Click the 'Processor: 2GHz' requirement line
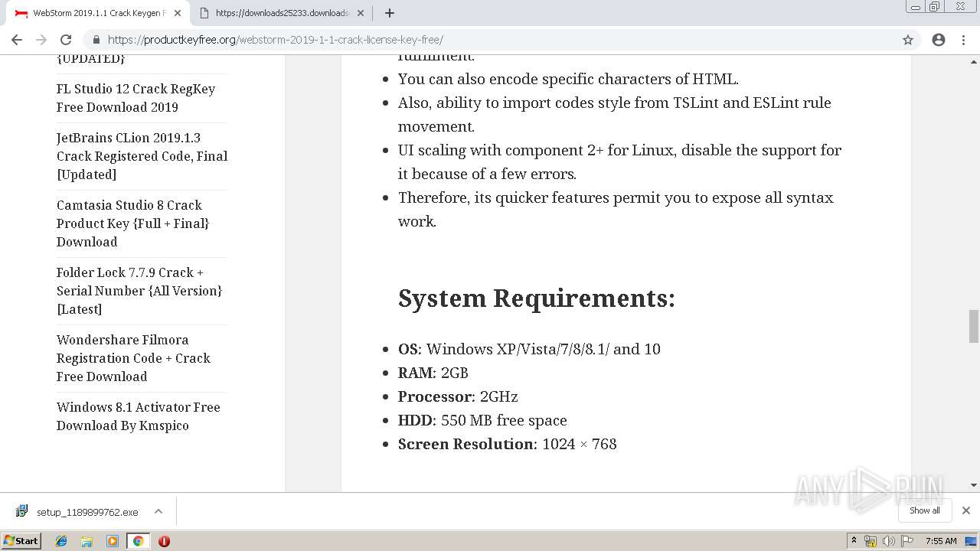 click(458, 396)
